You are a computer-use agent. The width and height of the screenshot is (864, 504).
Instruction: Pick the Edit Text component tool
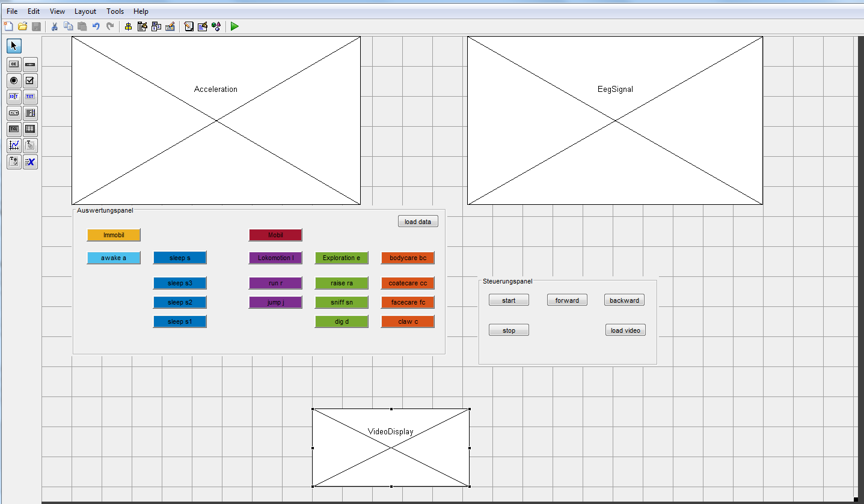pos(14,97)
